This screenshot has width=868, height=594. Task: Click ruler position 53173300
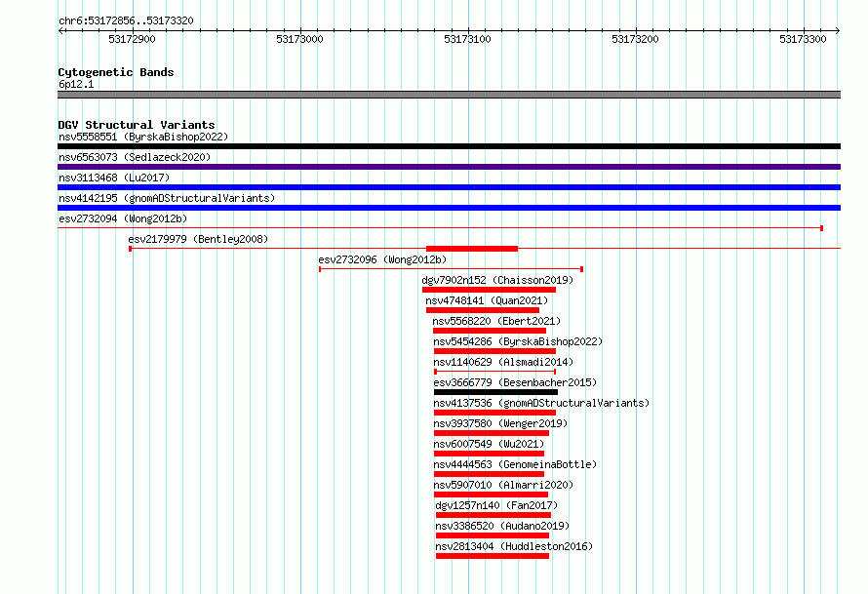[803, 39]
